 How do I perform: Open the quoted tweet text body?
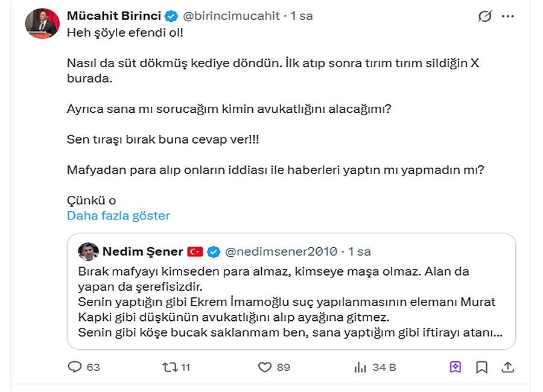click(290, 302)
